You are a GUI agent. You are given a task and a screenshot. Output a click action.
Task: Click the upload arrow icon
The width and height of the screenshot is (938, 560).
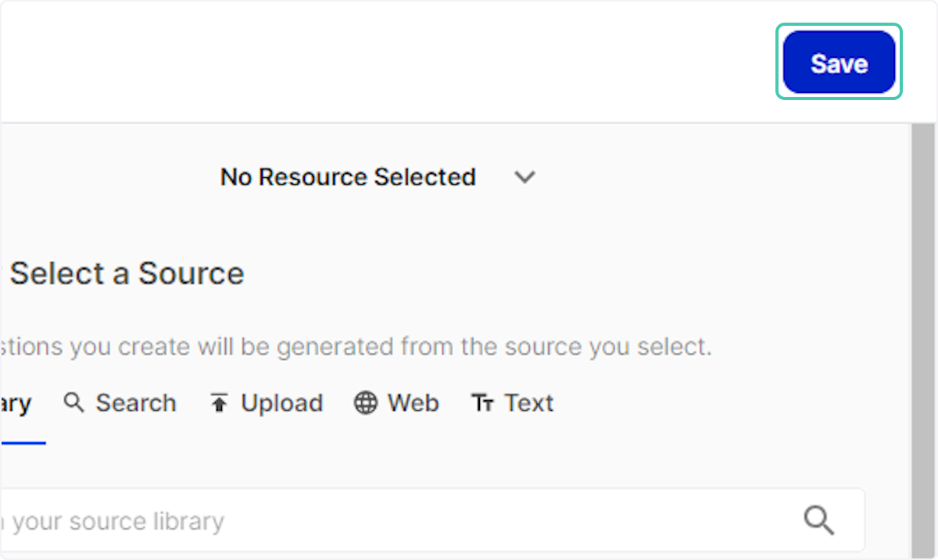(219, 403)
